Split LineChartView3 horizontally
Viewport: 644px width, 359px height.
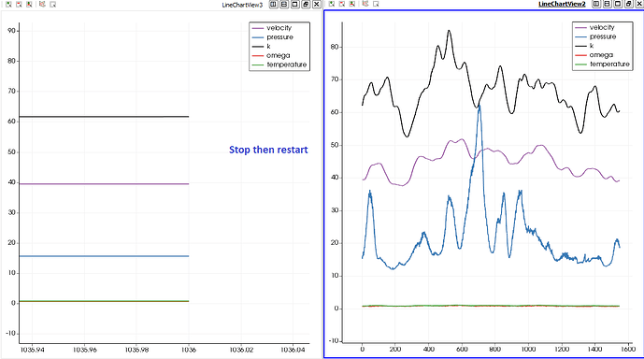click(274, 4)
